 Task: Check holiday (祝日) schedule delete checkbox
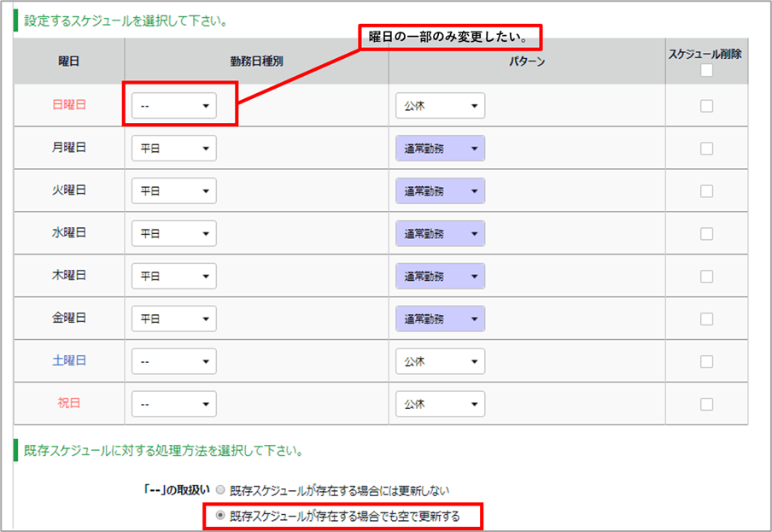pyautogui.click(x=706, y=404)
